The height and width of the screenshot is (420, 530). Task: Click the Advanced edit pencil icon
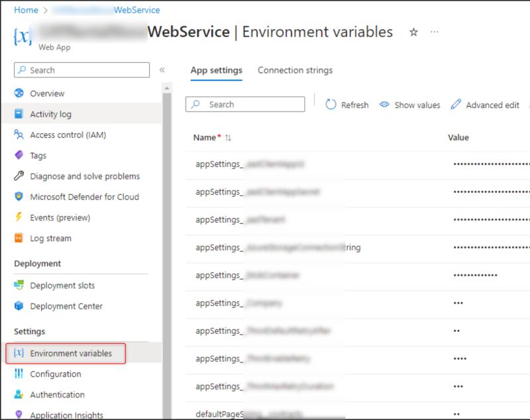(456, 105)
